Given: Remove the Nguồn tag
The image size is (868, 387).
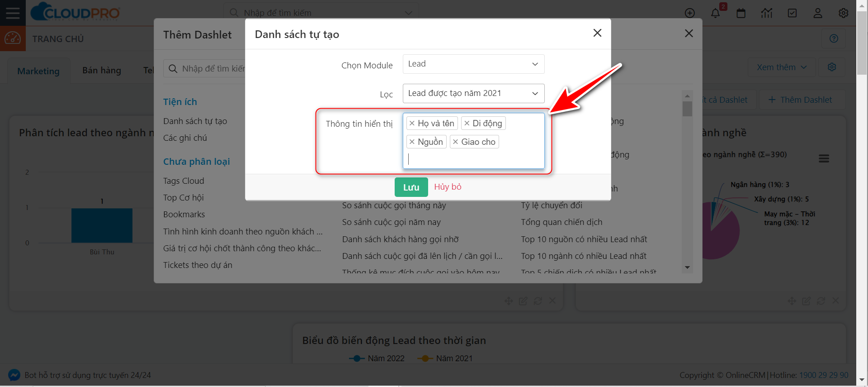Looking at the screenshot, I should (412, 142).
